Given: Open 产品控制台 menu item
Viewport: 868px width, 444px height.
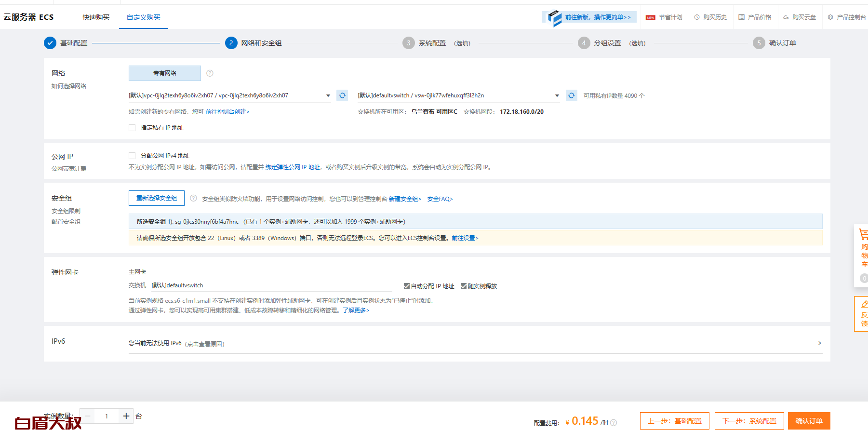Looking at the screenshot, I should 852,17.
